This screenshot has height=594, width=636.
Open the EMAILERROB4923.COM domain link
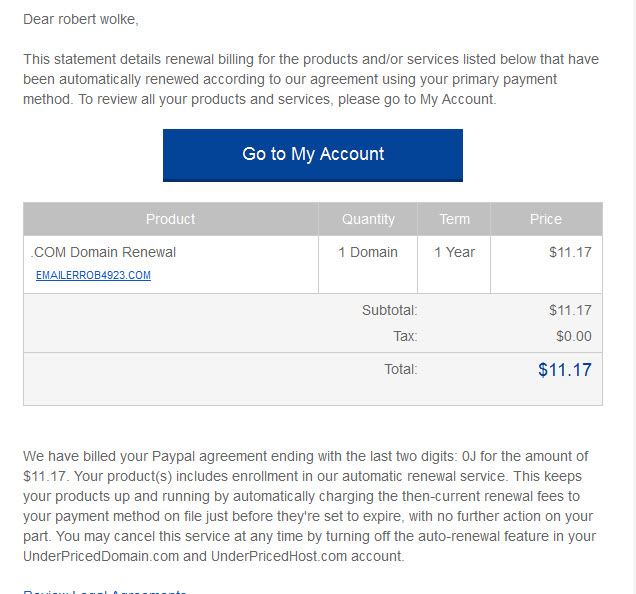tap(93, 275)
